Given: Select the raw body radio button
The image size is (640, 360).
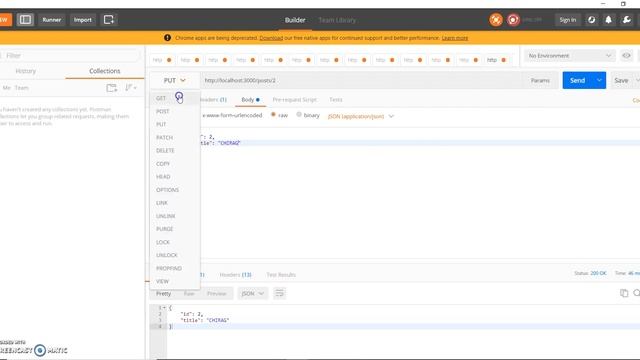Looking at the screenshot, I should point(273,115).
